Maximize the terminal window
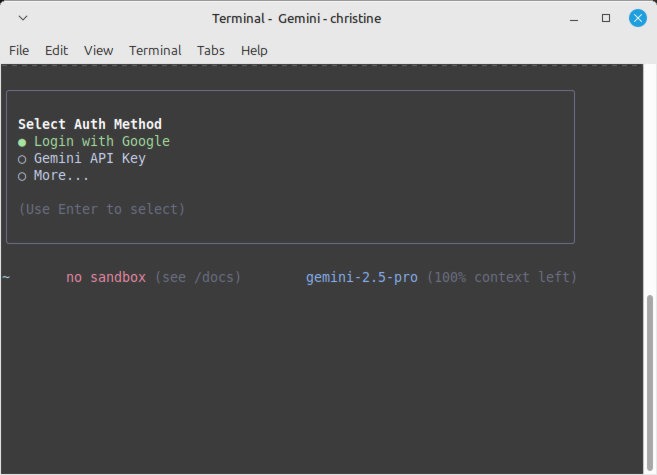Screen dimensions: 657x475 605,18
